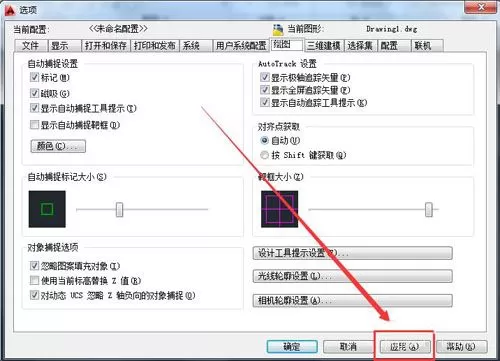Open the 打开和保存 tab
Screen dimensions: 500x361
(x=105, y=46)
